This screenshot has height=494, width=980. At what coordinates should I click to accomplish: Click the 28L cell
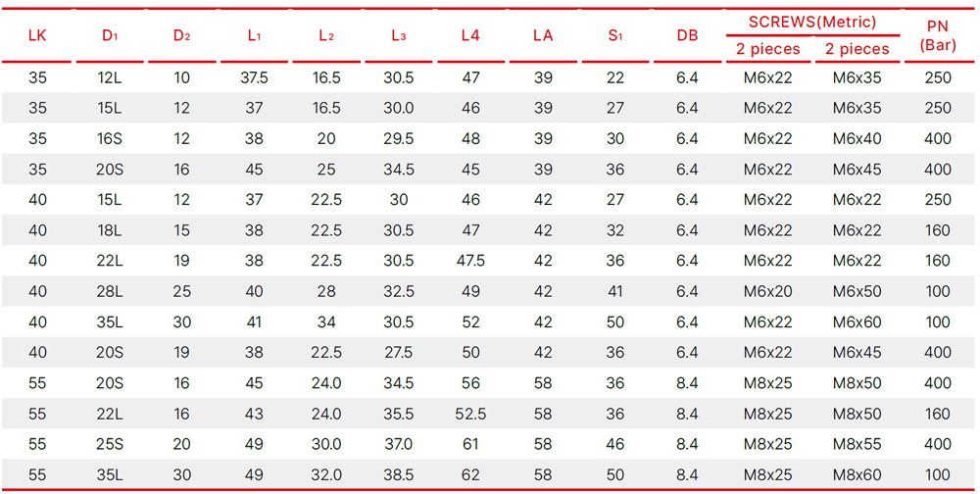tap(110, 291)
